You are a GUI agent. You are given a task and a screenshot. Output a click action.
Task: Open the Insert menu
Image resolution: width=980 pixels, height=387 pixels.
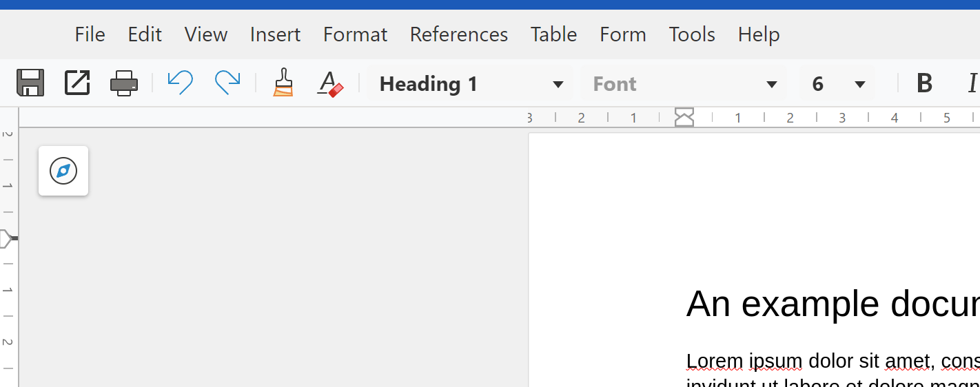pos(275,34)
